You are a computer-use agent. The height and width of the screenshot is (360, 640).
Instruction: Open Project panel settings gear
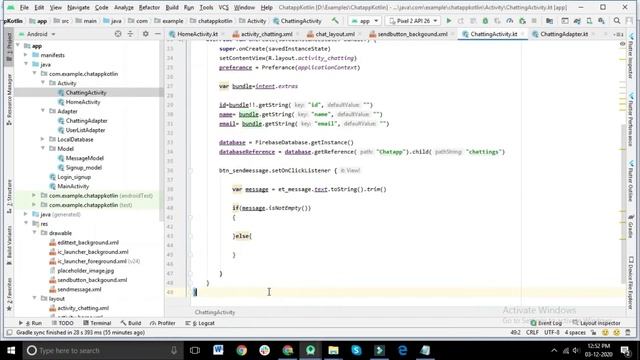tap(145, 34)
